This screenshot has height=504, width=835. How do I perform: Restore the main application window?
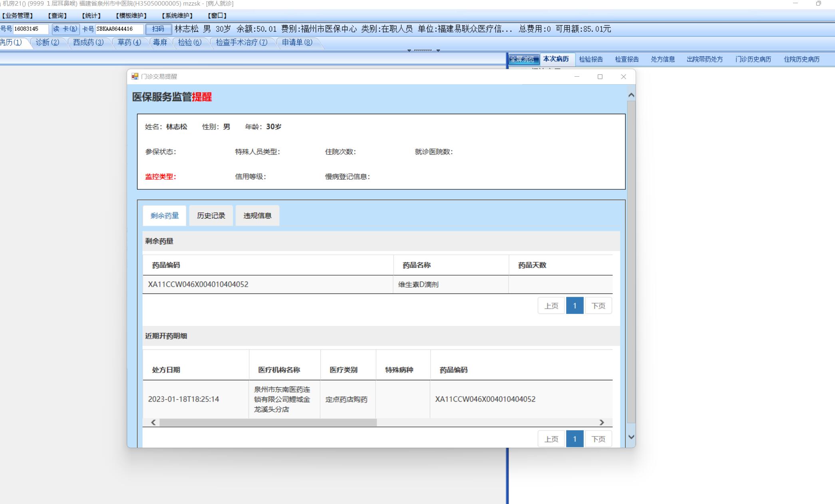pyautogui.click(x=818, y=4)
